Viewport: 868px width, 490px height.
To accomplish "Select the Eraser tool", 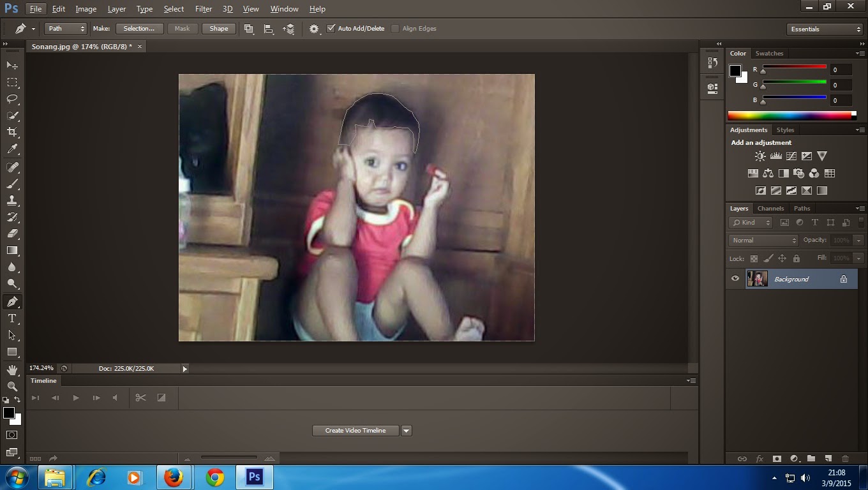I will click(12, 234).
